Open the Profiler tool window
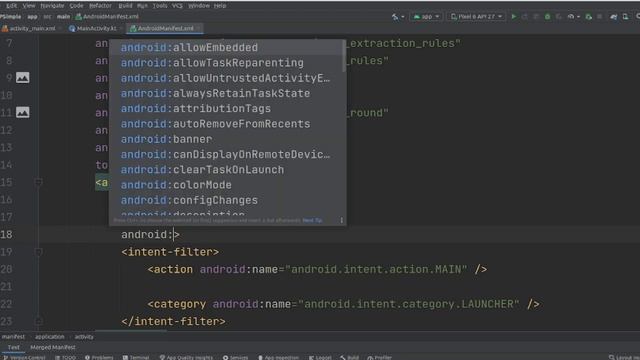640x360 pixels. coord(380,357)
